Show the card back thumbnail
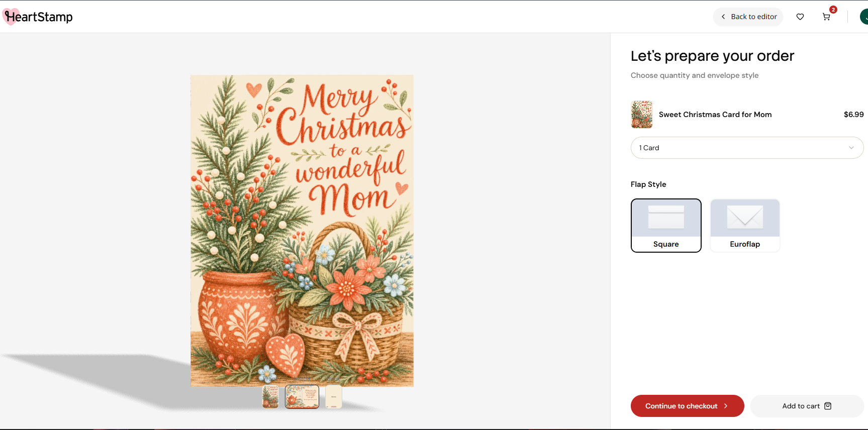This screenshot has width=868, height=430. 334,397
